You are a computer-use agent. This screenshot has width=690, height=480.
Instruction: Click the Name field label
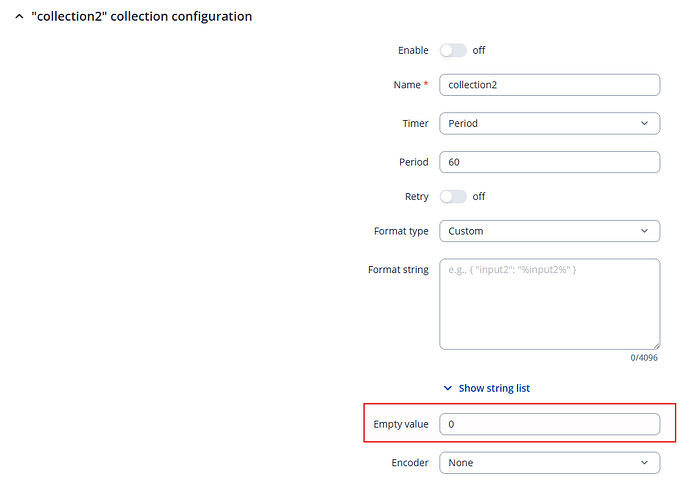407,85
